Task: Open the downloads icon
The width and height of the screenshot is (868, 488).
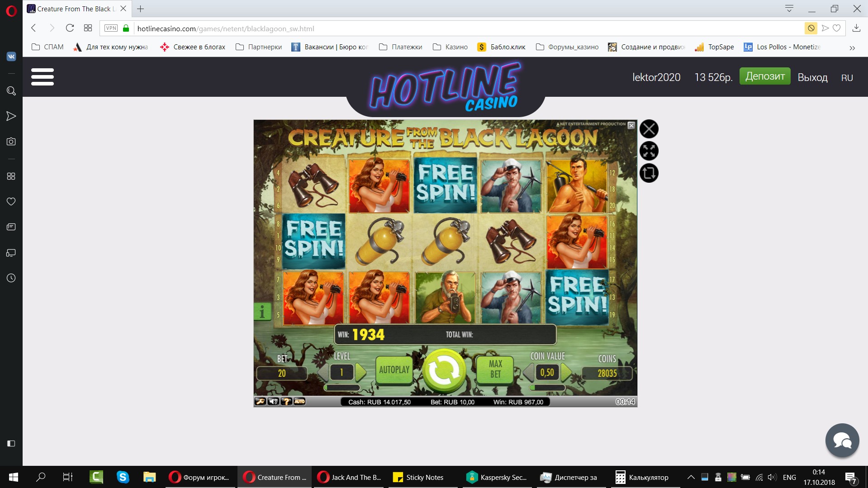Action: point(856,28)
